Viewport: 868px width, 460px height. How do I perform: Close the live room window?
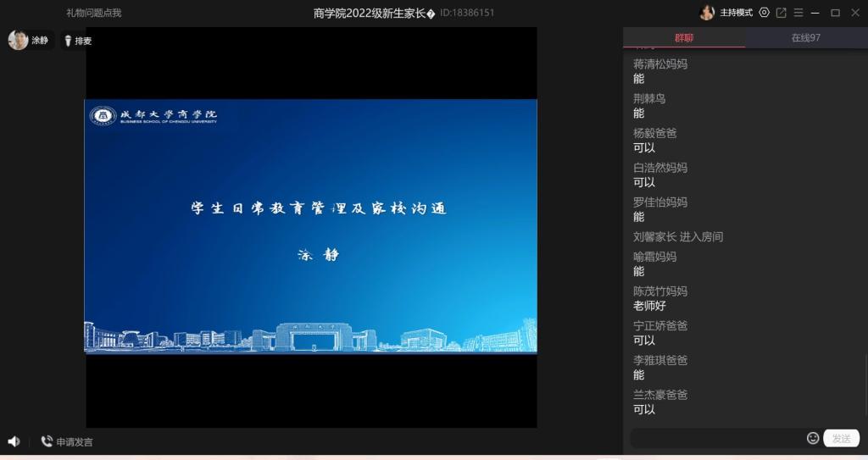tap(855, 12)
